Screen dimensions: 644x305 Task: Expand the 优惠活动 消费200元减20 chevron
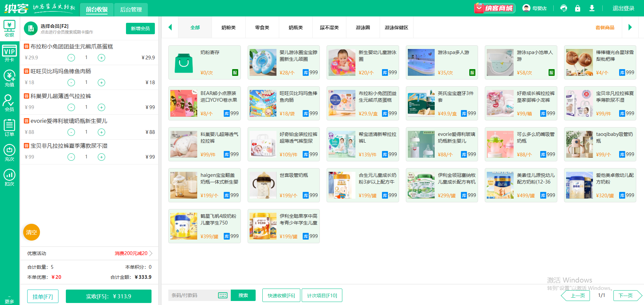[x=151, y=253]
